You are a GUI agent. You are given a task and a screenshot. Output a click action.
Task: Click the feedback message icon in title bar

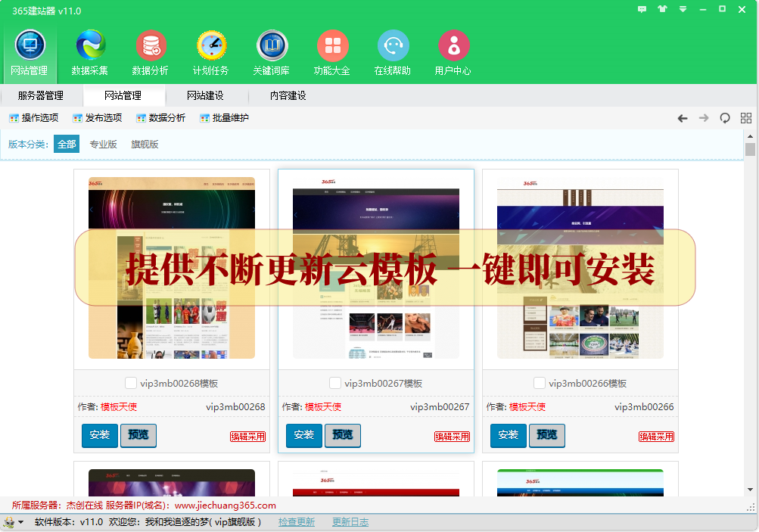(642, 9)
